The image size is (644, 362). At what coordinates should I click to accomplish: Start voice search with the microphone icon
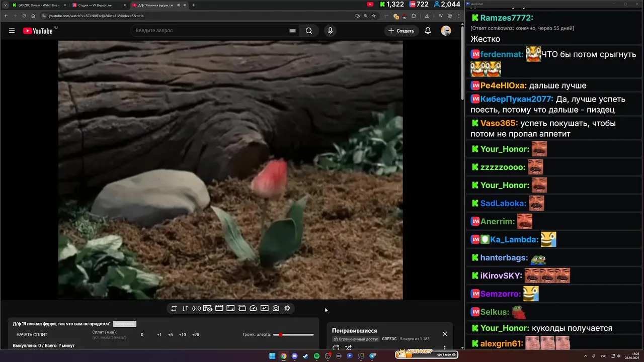click(330, 31)
